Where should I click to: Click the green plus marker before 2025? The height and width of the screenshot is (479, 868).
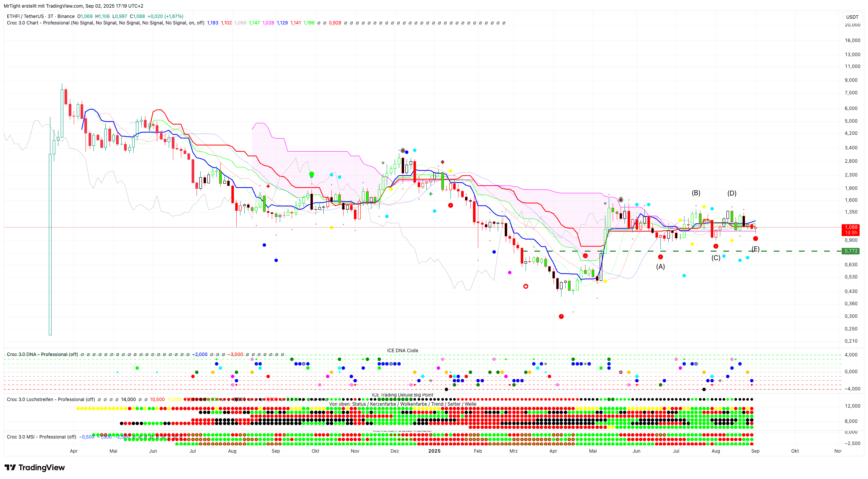click(x=431, y=194)
